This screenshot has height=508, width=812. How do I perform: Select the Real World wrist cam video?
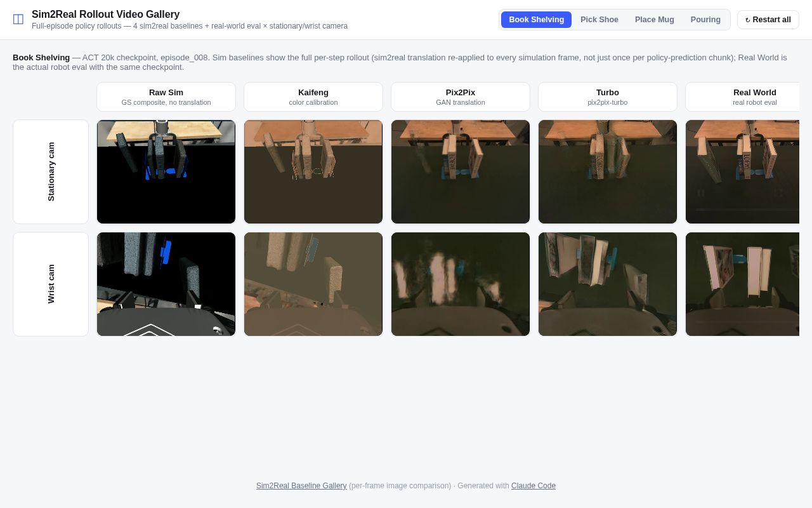(742, 284)
